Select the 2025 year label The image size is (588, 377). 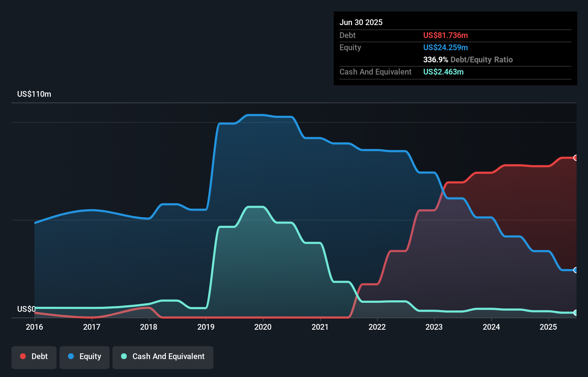(x=549, y=327)
